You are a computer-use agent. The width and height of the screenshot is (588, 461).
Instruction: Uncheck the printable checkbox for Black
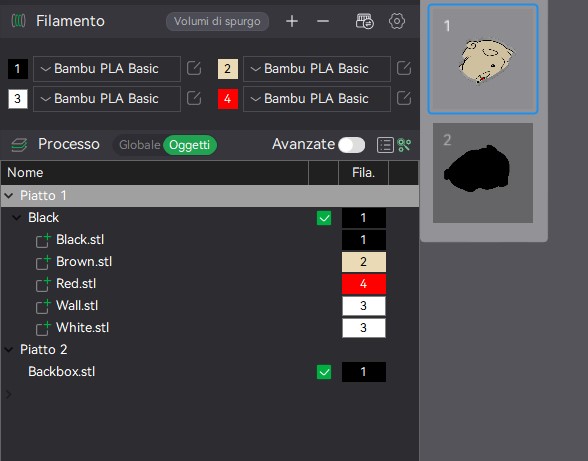click(x=324, y=218)
